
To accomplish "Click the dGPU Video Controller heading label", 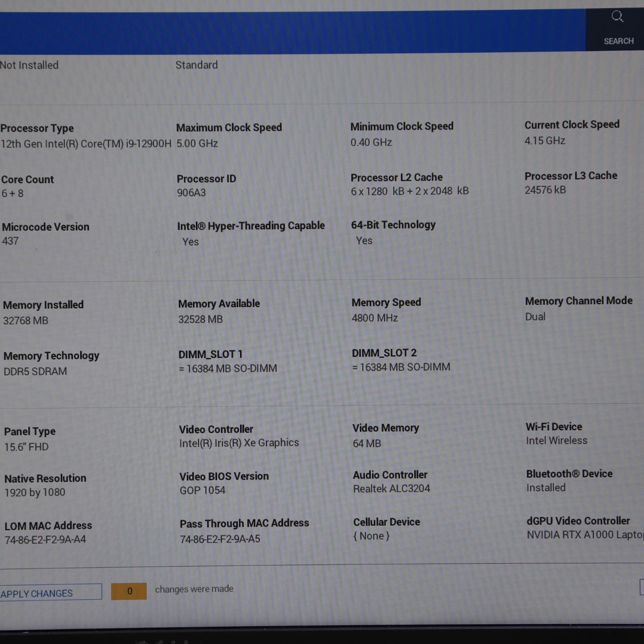I will (x=578, y=520).
